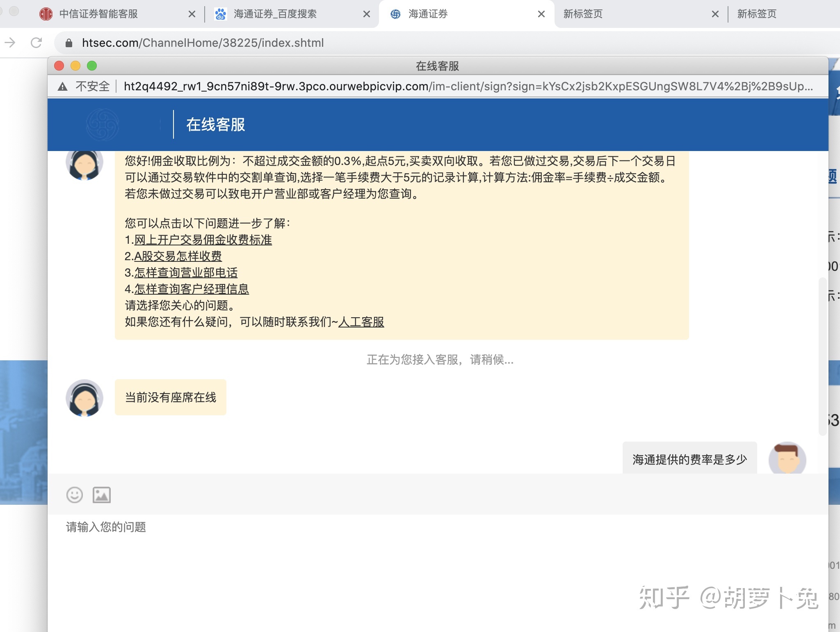Close the 中信证券智能客服 tab

[192, 14]
